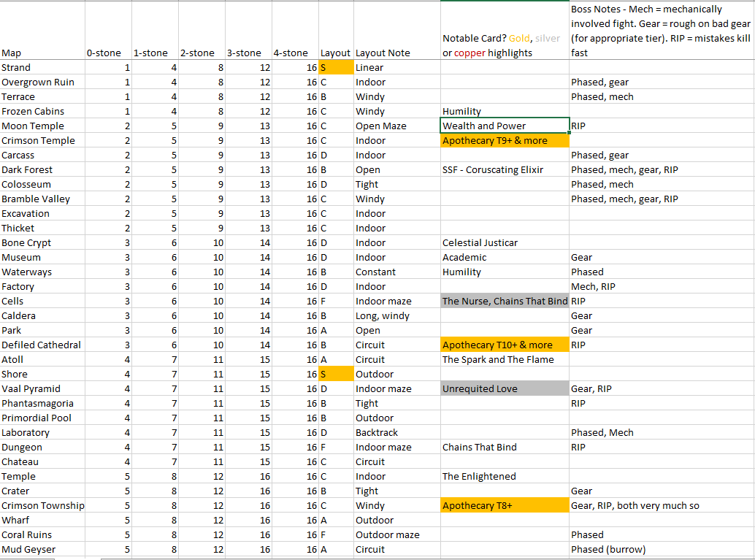Click the 'Primordial Pool' cell
755x560 pixels.
point(42,418)
